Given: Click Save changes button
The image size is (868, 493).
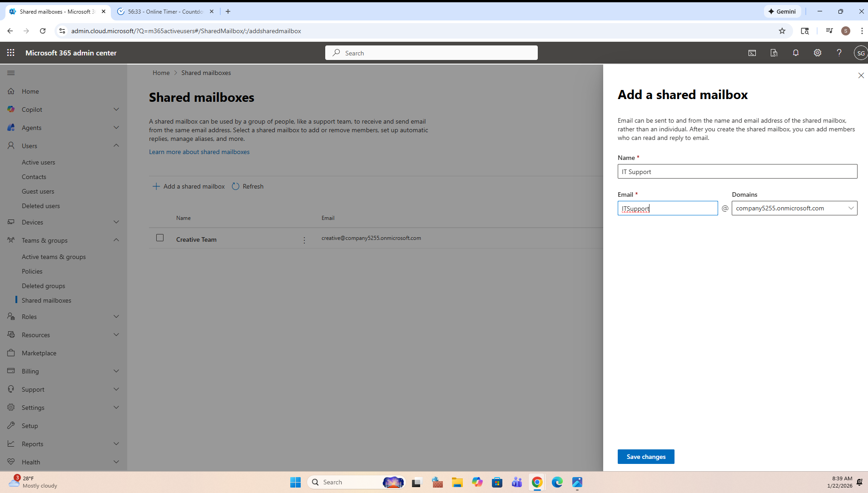Looking at the screenshot, I should (x=646, y=457).
